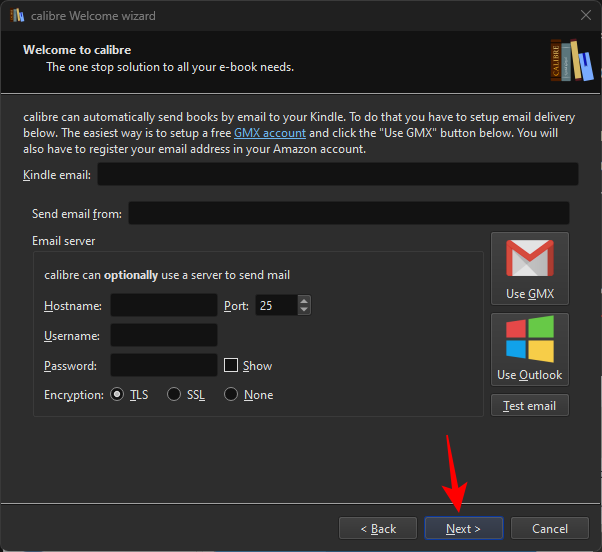This screenshot has height=552, width=602.
Task: Click the Kindle email input field
Action: 337,175
